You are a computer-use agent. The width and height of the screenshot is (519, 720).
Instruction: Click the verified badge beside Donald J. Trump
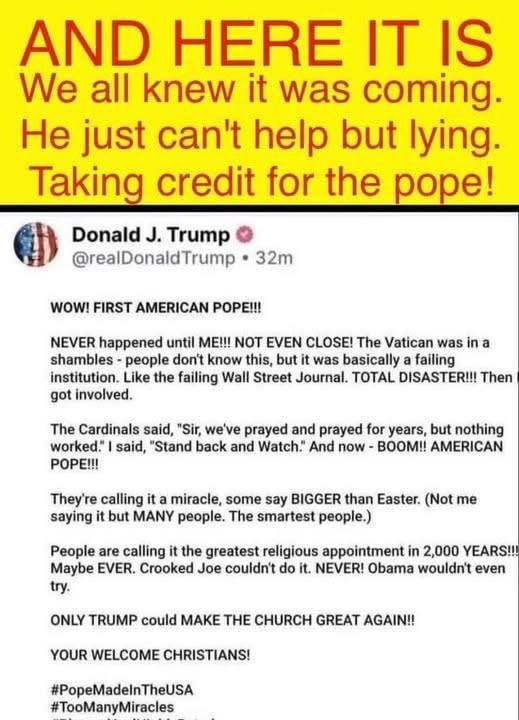244,235
